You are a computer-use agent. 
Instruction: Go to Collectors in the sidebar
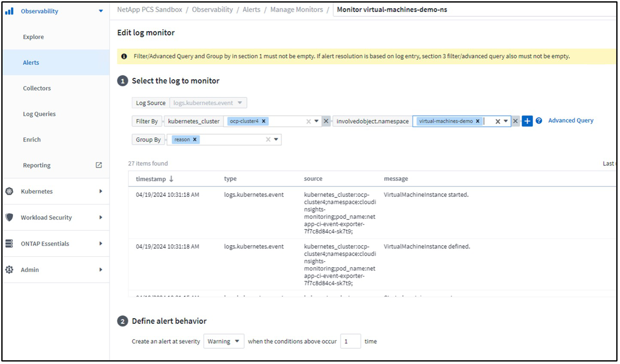click(x=37, y=88)
